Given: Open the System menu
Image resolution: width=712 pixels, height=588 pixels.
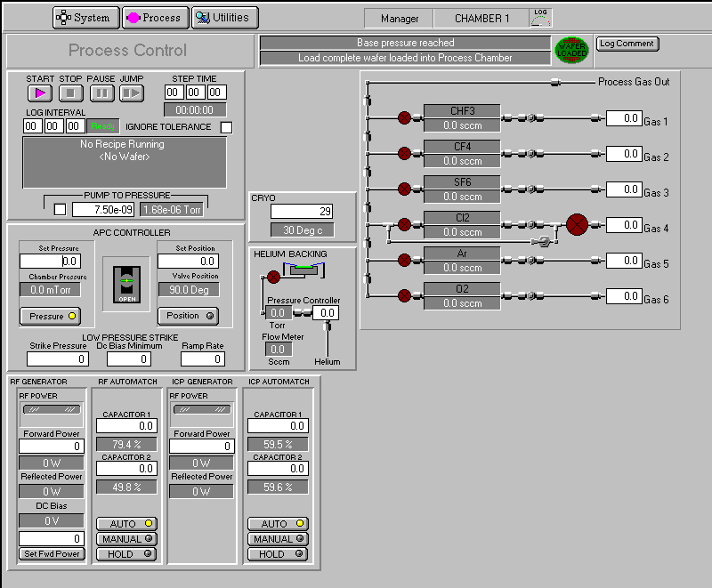Looking at the screenshot, I should (85, 17).
